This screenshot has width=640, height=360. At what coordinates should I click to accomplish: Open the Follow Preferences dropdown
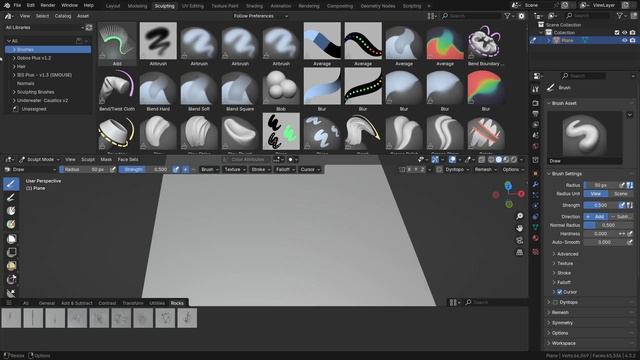pyautogui.click(x=260, y=16)
